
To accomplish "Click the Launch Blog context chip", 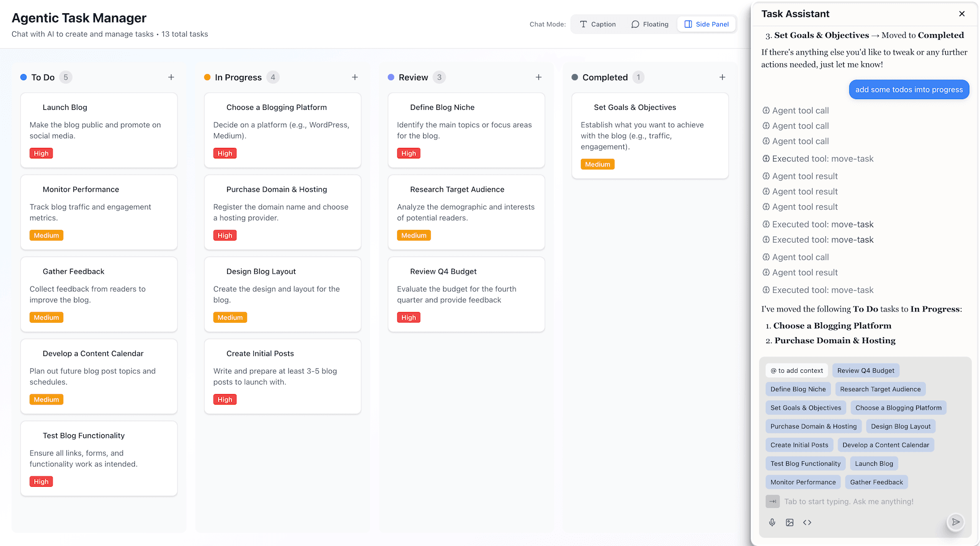I will 874,464.
